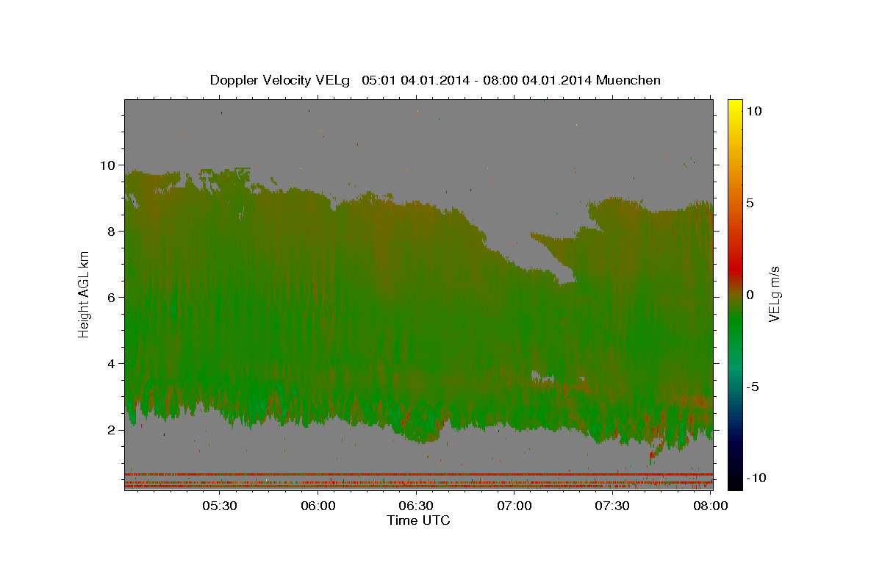The width and height of the screenshot is (882, 588).
Task: Click the height tick label '10'
Action: click(x=110, y=165)
